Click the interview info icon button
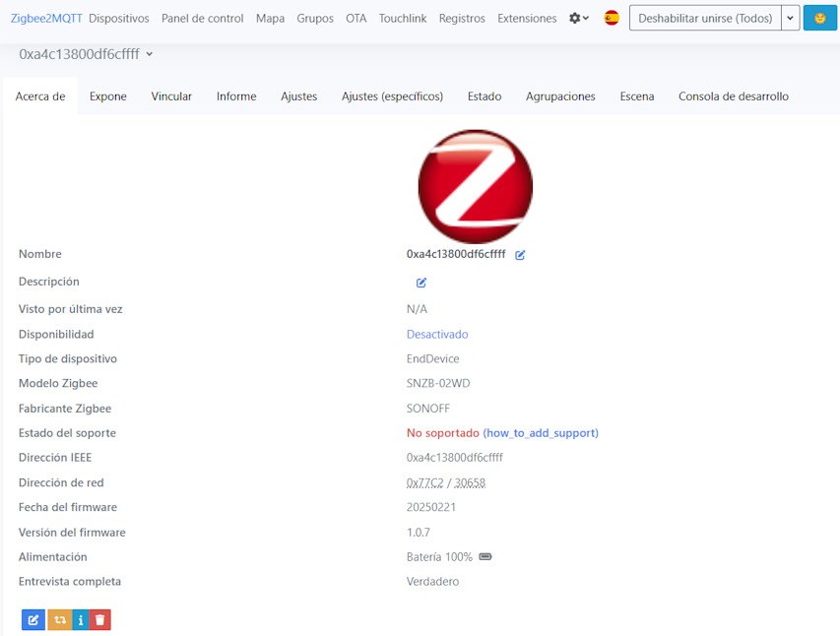840x636 pixels. pyautogui.click(x=81, y=620)
